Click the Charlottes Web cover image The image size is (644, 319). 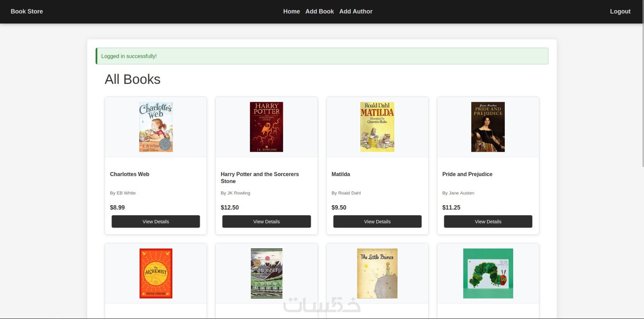[156, 127]
